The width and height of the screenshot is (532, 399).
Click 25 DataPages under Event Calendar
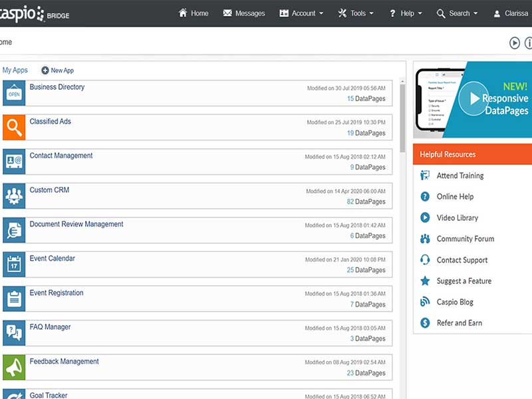[366, 270]
